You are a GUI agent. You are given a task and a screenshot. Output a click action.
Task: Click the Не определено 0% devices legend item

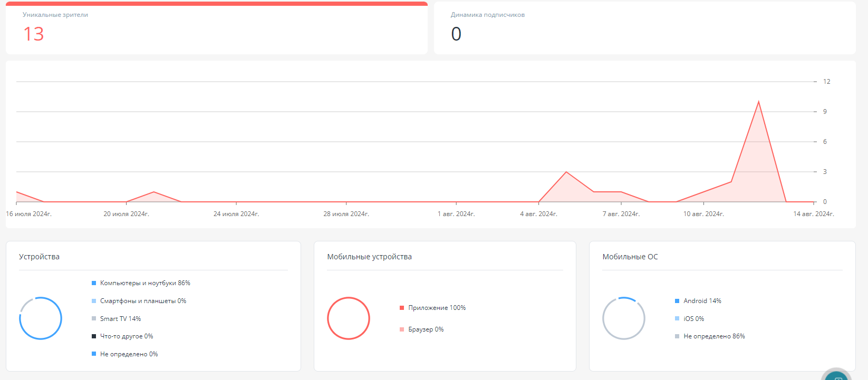coord(124,354)
